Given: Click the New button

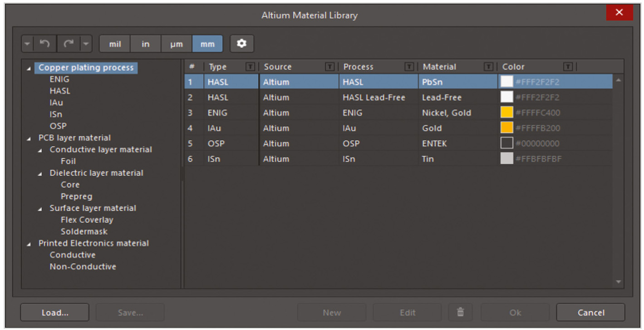Looking at the screenshot, I should tap(332, 312).
